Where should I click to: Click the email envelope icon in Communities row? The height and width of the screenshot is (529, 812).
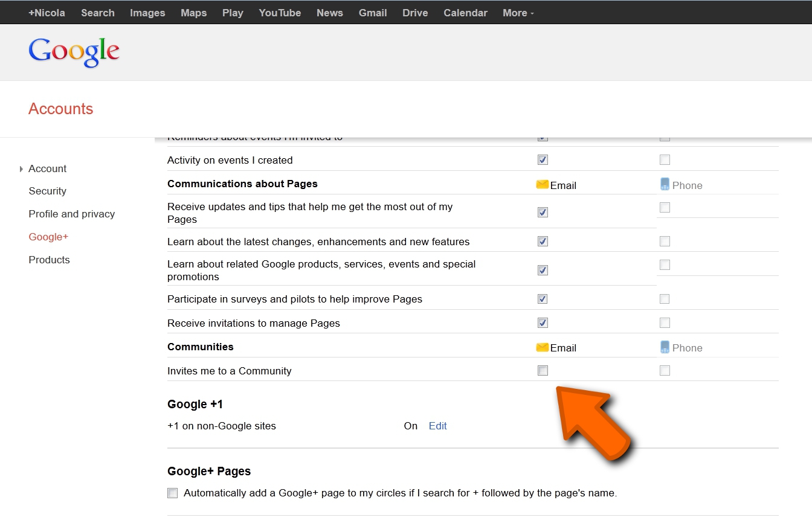[x=542, y=347]
